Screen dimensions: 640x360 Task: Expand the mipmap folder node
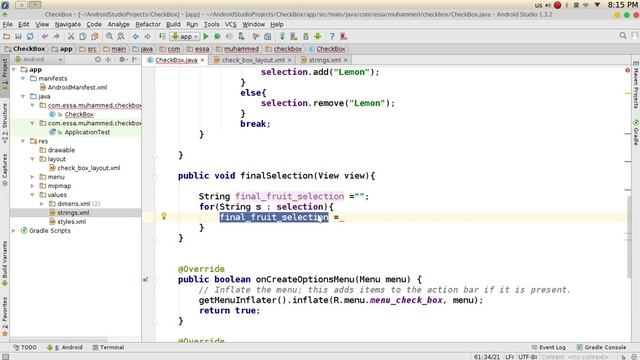[x=33, y=186]
